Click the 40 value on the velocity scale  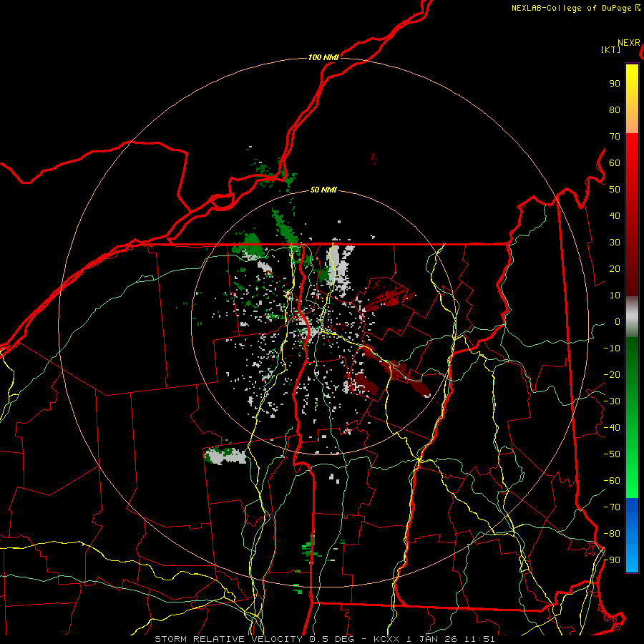pos(615,215)
